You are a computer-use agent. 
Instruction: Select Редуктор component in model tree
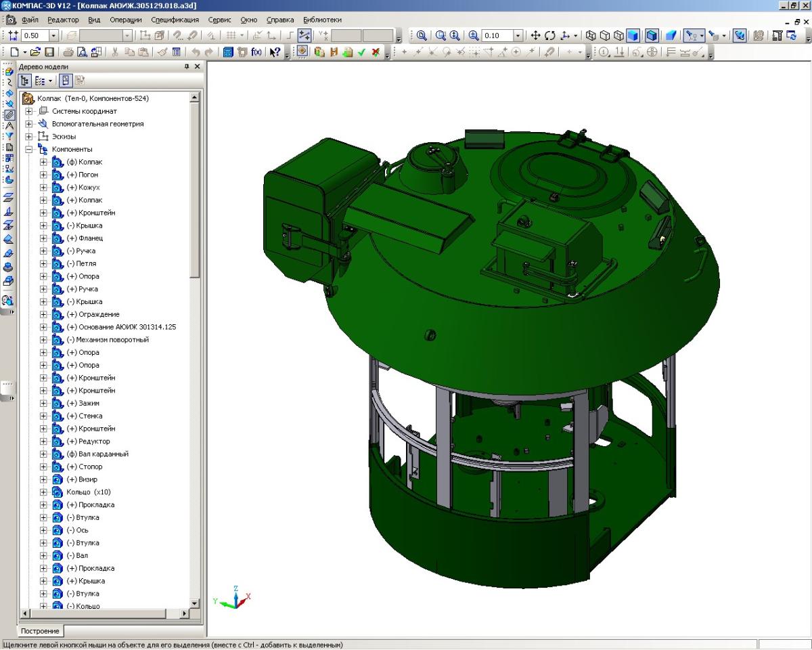93,441
